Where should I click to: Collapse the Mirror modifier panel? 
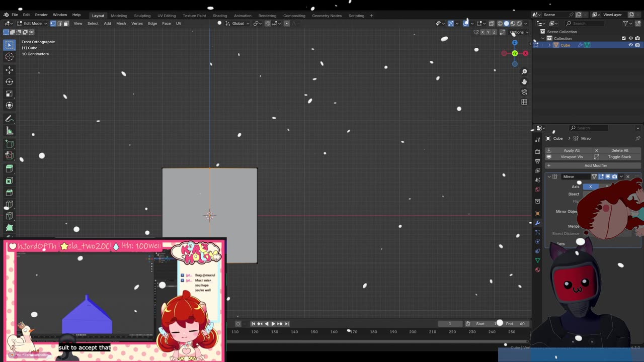click(x=549, y=176)
